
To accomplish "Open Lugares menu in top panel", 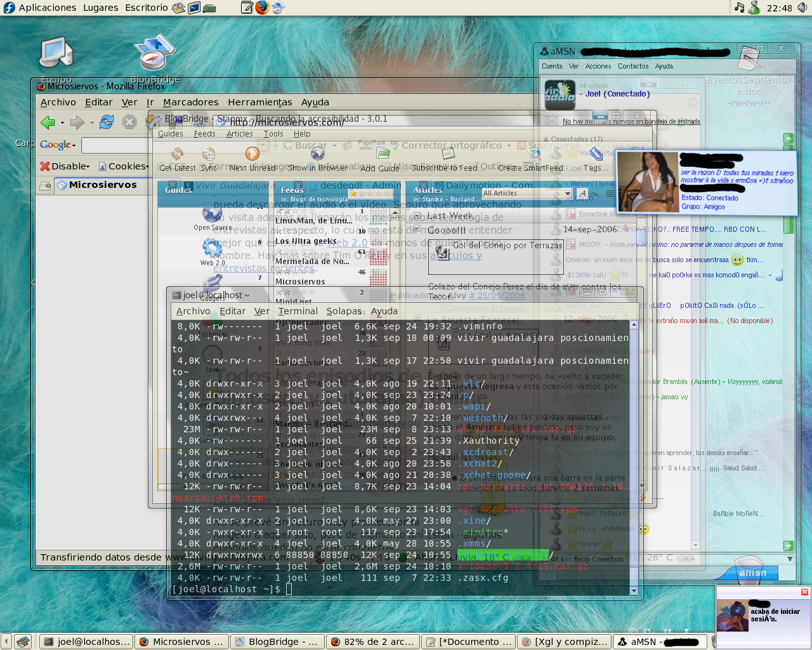I will (x=100, y=8).
